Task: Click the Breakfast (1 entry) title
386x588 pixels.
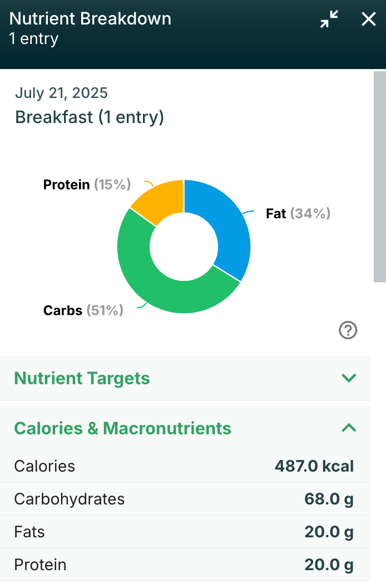Action: click(90, 117)
